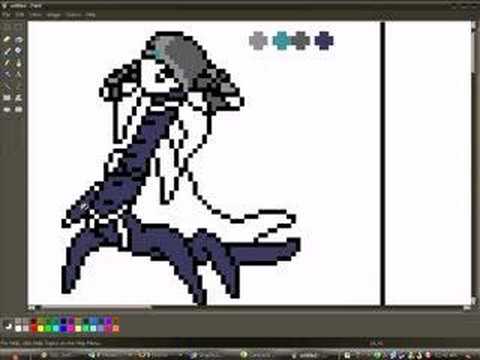Image resolution: width=480 pixels, height=360 pixels.
Task: Select the Rounded Rectangle tool
Action: click(x=19, y=109)
